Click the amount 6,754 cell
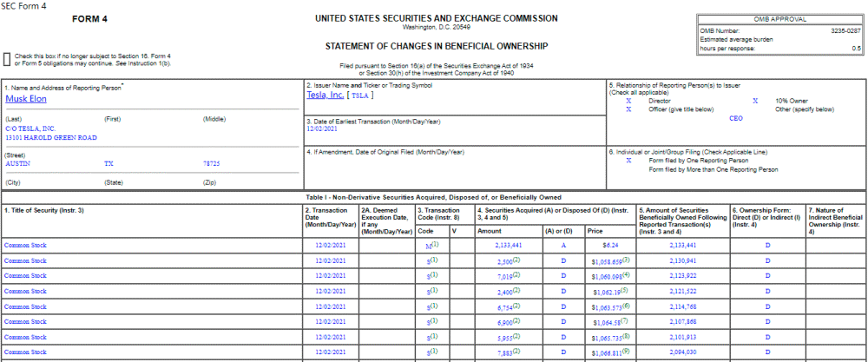868x362 pixels. [507, 306]
